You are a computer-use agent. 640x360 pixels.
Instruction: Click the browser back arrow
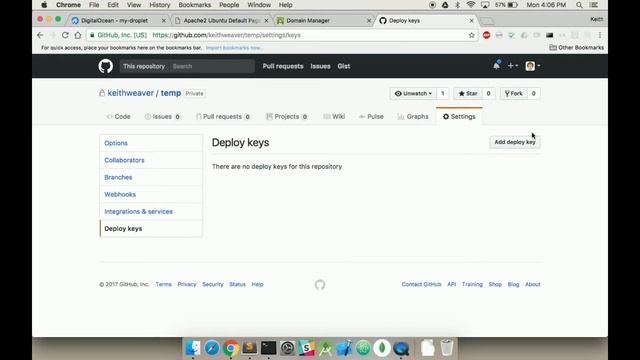[40, 35]
